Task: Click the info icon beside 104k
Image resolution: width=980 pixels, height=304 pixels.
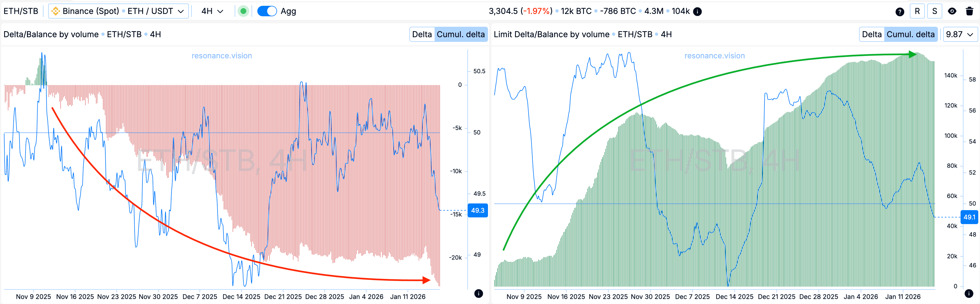Action: (697, 11)
